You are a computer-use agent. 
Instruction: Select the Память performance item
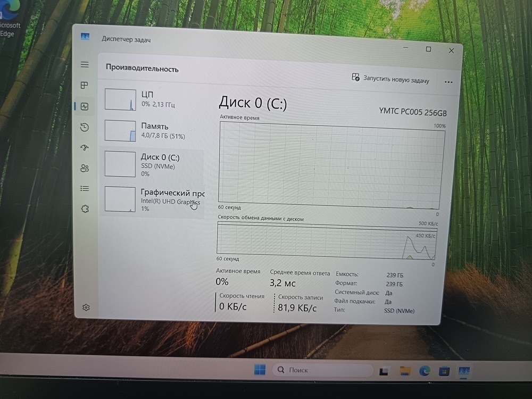click(153, 131)
